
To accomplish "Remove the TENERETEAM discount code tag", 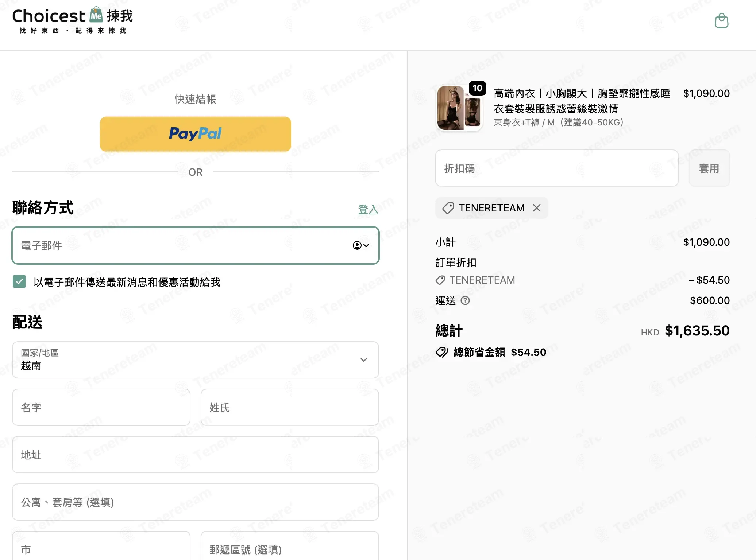I will tap(536, 208).
